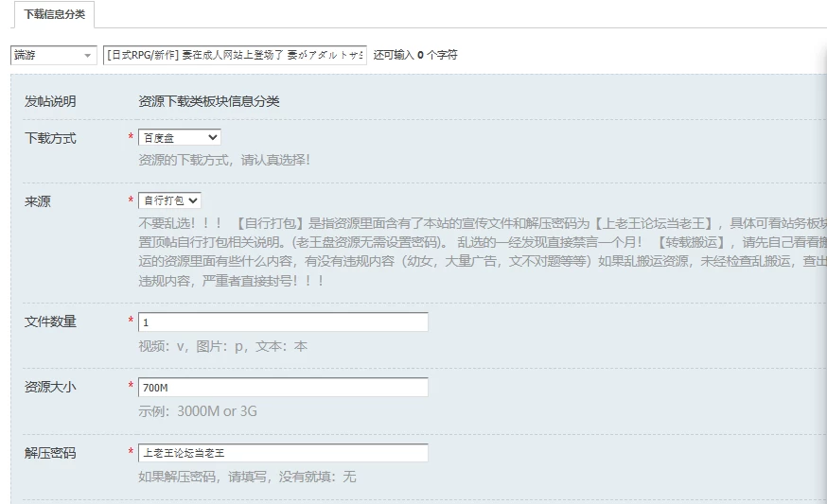Viewport: 827px width, 504px height.
Task: Click the line starting 违规内容，严重者直接封号
Action: click(231, 281)
